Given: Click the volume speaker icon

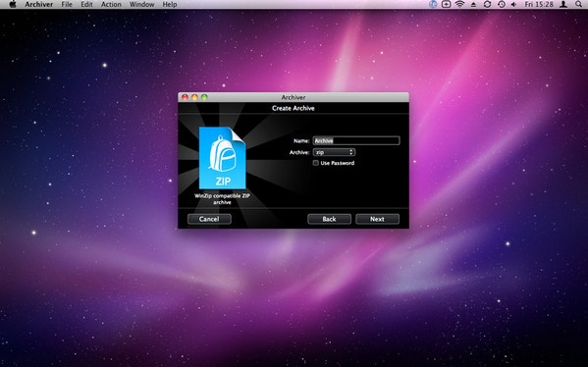Looking at the screenshot, I should 513,5.
